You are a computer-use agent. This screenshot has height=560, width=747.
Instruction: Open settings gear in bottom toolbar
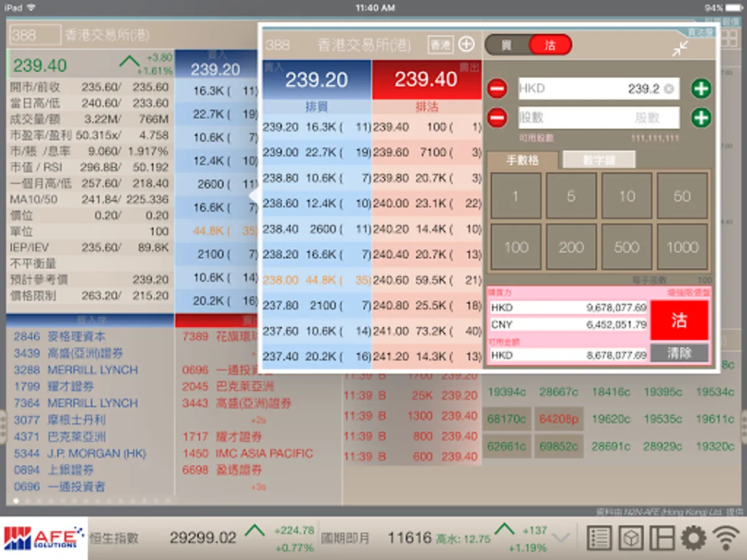[x=693, y=538]
